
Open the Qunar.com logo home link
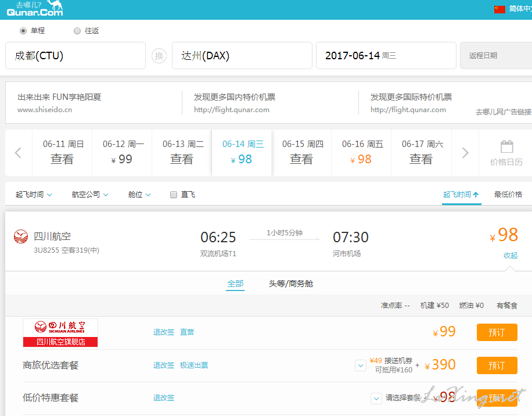(x=35, y=9)
